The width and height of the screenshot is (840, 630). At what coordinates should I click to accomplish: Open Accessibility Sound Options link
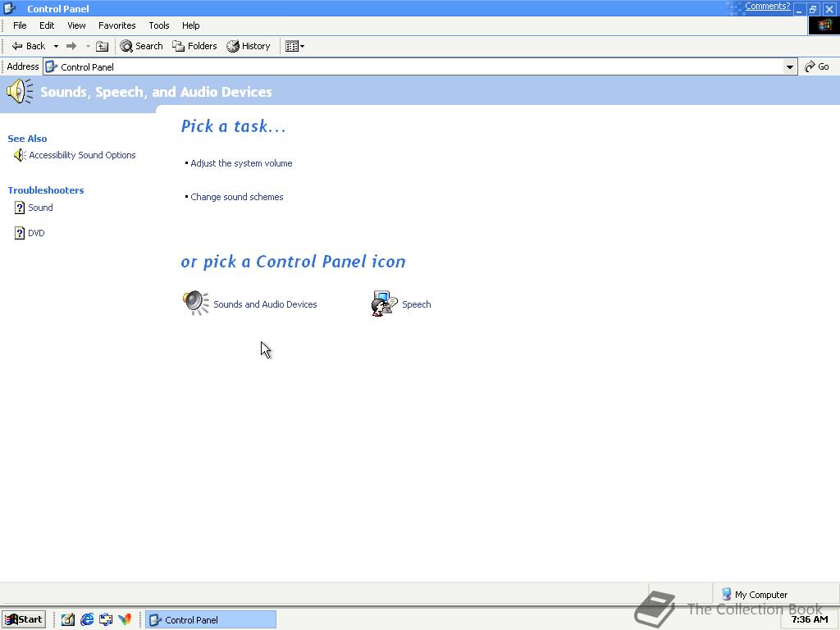point(82,155)
